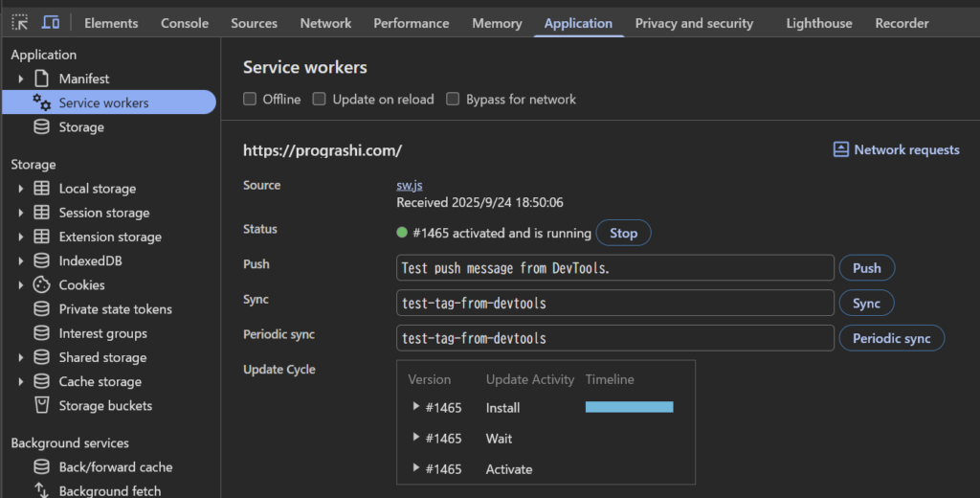The image size is (980, 498).
Task: Expand the Cache storage tree arrow
Action: pyautogui.click(x=20, y=381)
